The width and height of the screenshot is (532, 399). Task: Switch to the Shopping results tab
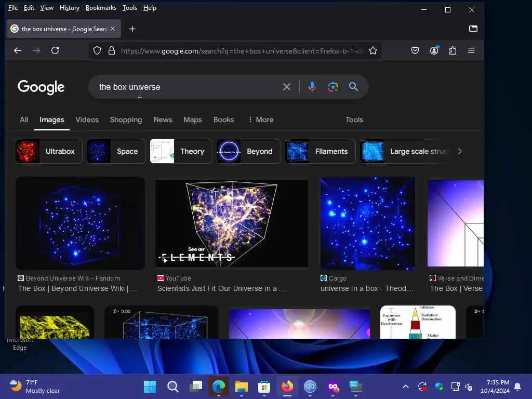click(x=126, y=120)
